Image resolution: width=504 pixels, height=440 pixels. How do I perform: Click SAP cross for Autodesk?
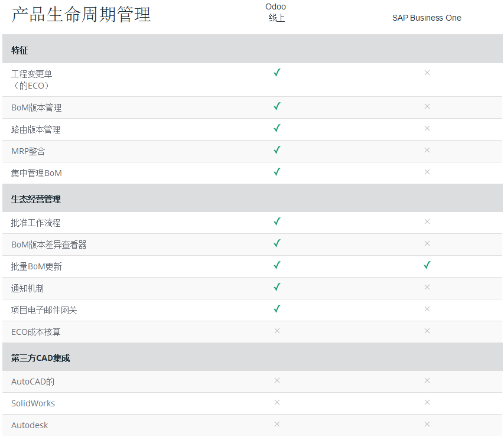pyautogui.click(x=427, y=424)
